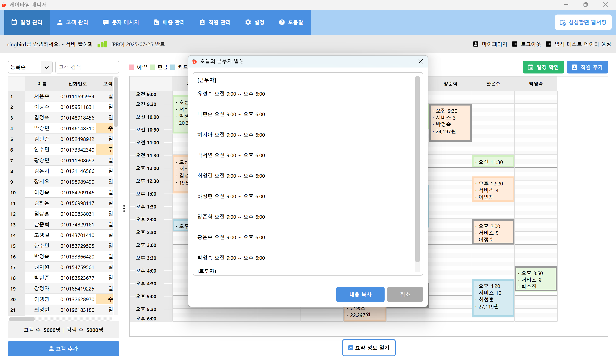Viewport: 616px width, 364px height.
Task: Click the pink 예약 legend swatch
Action: click(132, 67)
